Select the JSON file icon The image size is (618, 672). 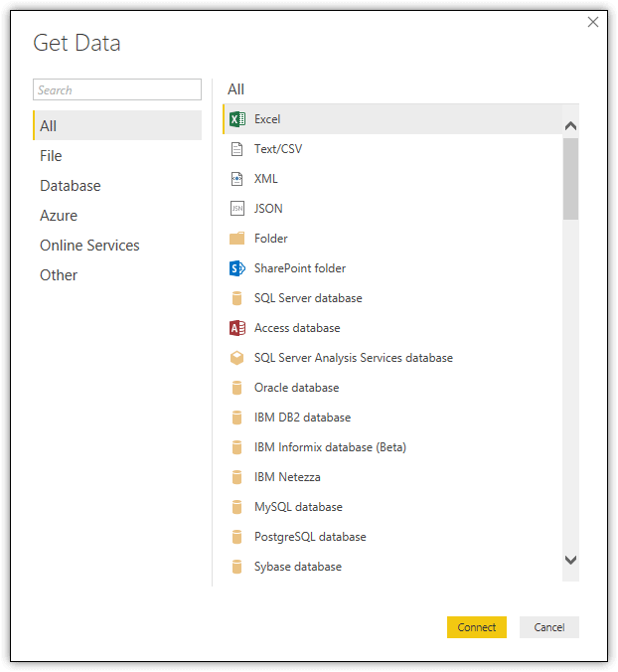[x=237, y=209]
